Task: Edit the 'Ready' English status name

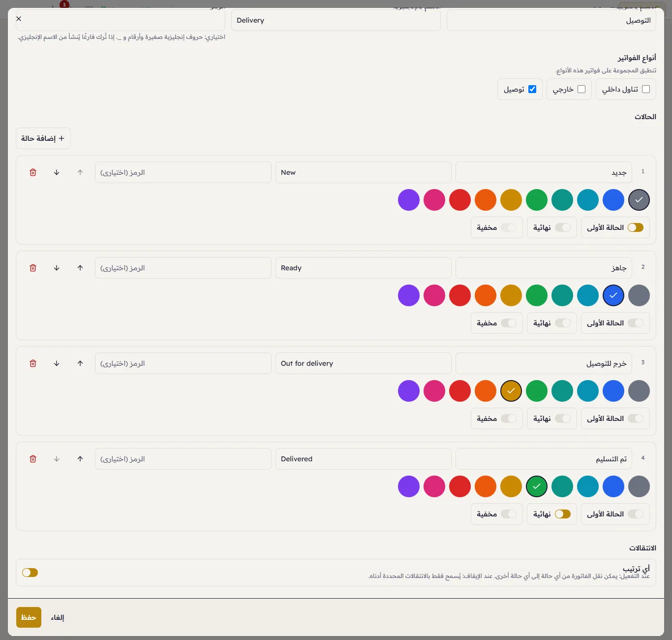Action: pos(364,268)
